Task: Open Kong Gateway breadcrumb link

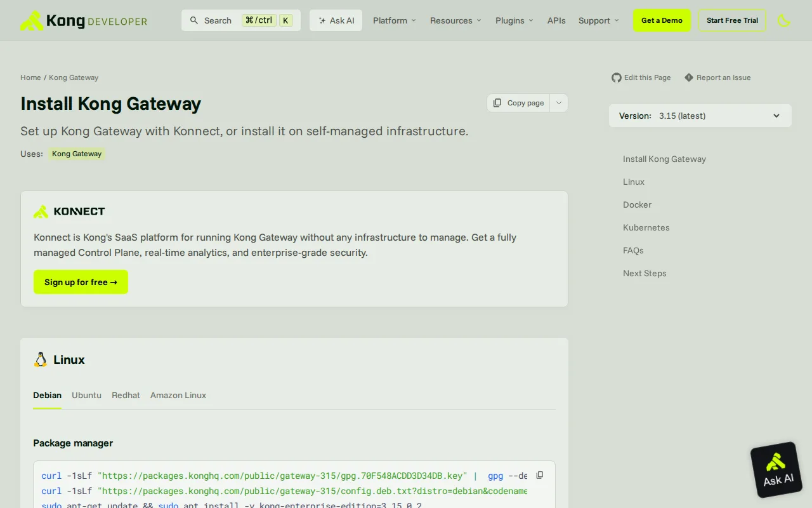Action: pyautogui.click(x=74, y=77)
